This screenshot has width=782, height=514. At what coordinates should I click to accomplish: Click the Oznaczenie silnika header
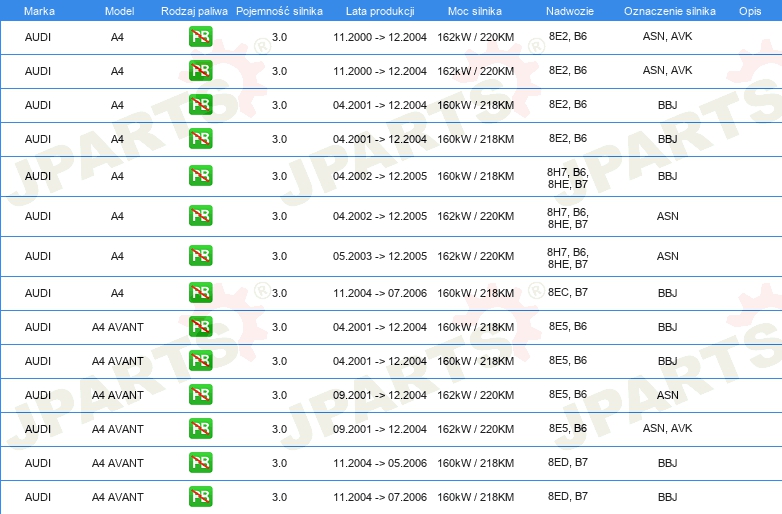click(x=670, y=11)
